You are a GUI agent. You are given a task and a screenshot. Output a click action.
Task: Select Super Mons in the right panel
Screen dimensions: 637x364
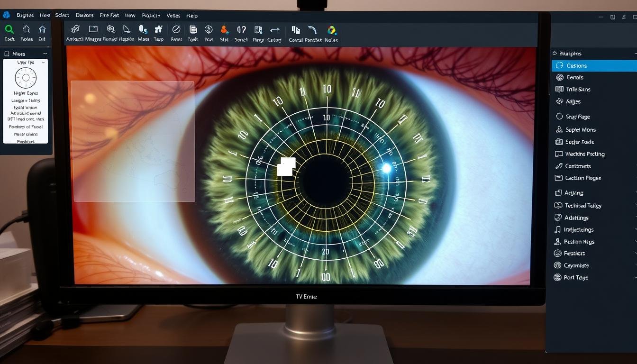point(580,130)
